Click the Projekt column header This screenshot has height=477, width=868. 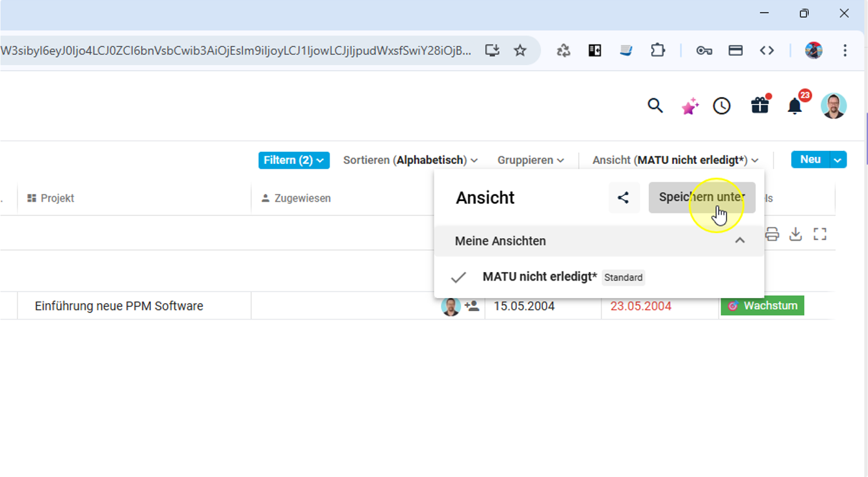click(x=57, y=198)
